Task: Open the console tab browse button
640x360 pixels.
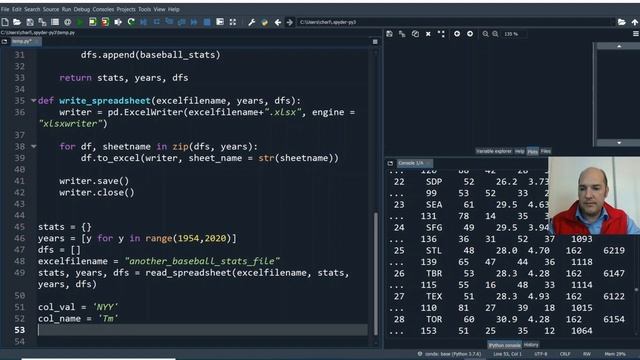Action: [390, 163]
